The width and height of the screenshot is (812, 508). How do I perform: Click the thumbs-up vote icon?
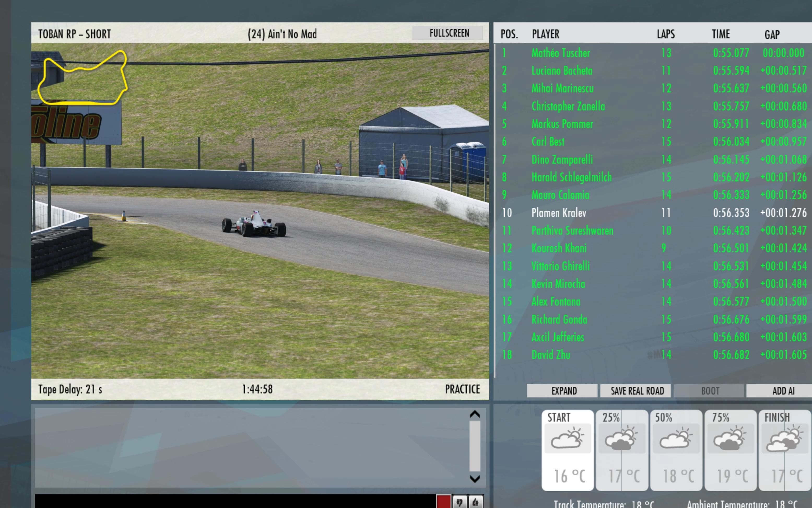point(475,502)
